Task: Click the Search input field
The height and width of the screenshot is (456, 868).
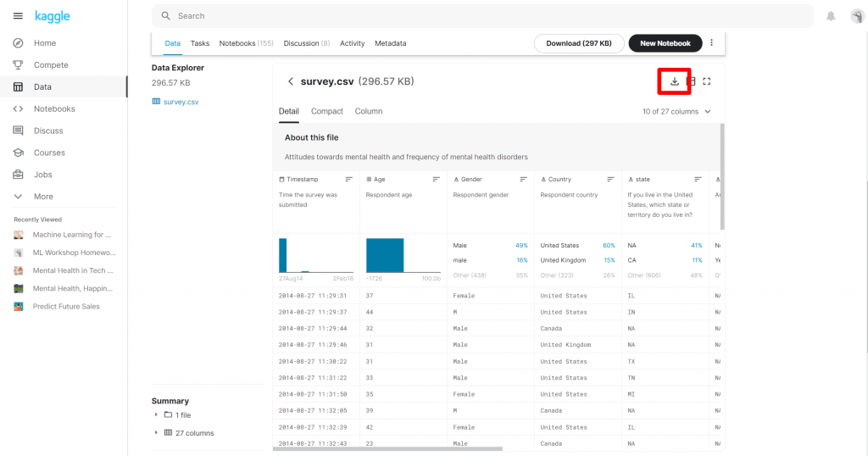Action: pos(483,16)
